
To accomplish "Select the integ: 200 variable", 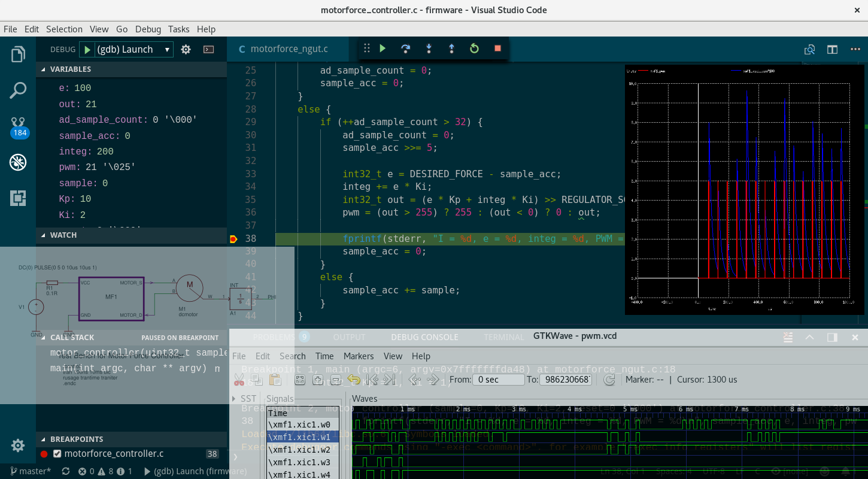I will 86,151.
